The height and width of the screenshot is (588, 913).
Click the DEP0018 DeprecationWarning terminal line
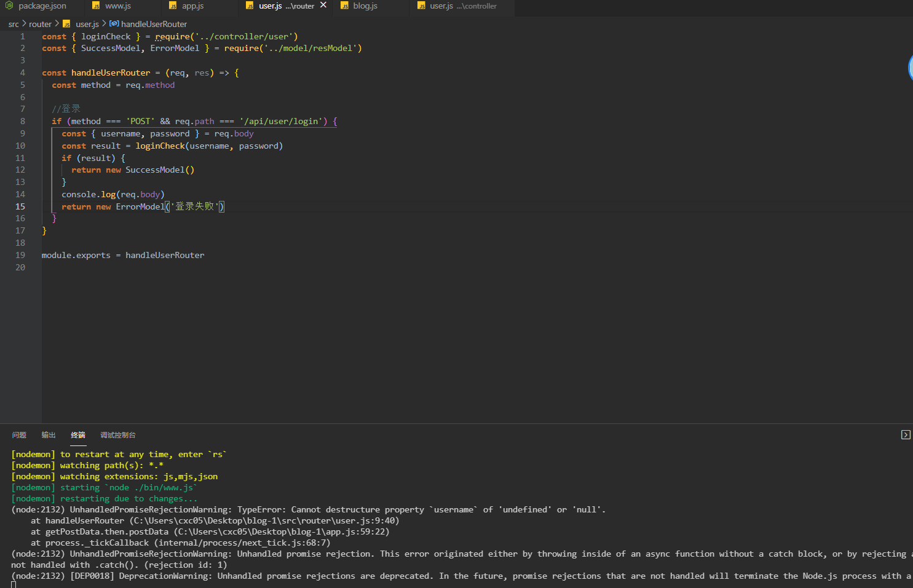pyautogui.click(x=461, y=576)
